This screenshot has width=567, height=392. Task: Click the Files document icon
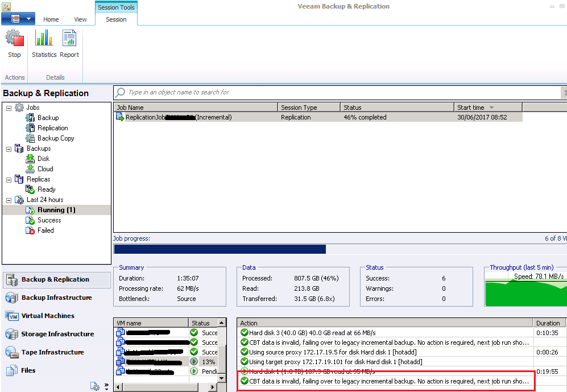click(11, 370)
